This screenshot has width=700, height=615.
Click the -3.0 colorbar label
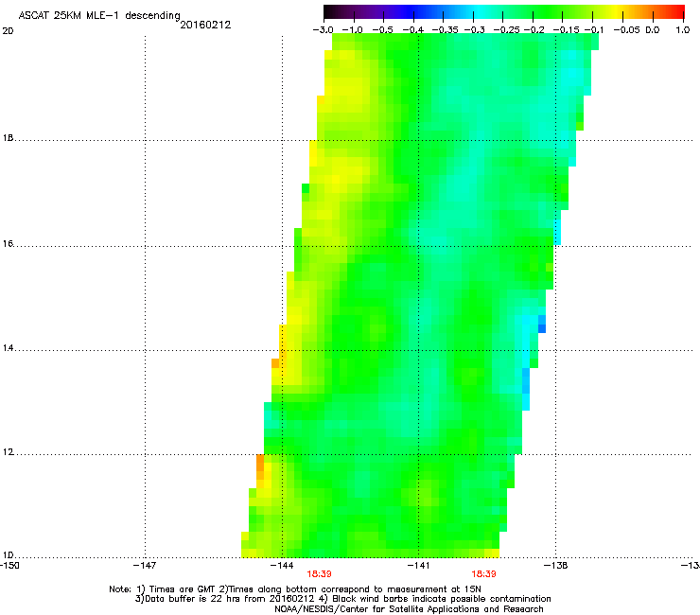[x=324, y=30]
